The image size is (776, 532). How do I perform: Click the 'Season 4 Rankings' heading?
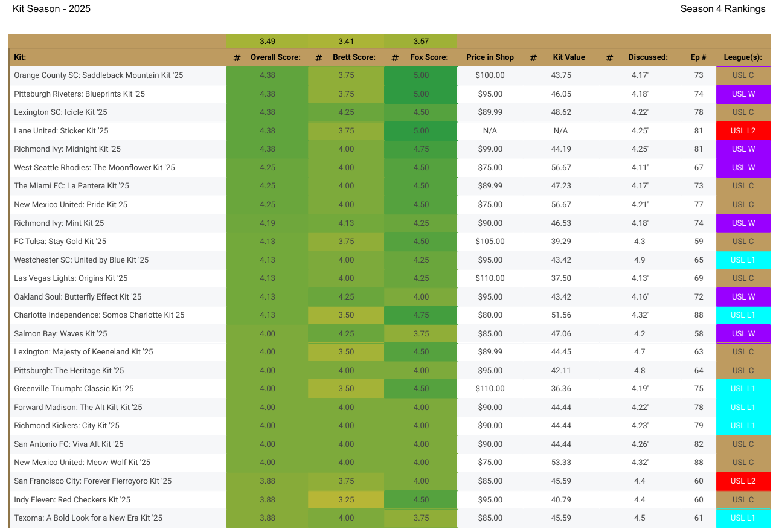point(722,8)
